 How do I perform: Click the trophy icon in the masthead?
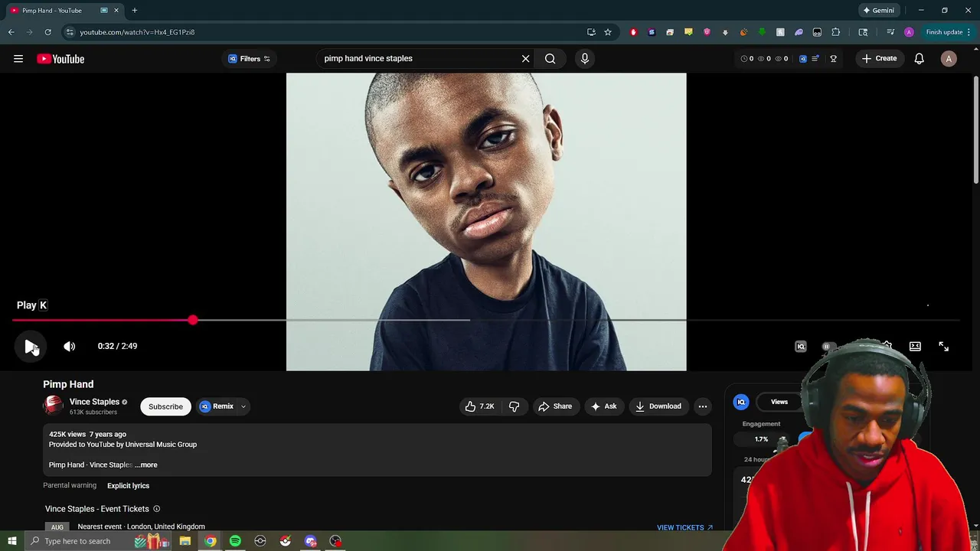(834, 59)
